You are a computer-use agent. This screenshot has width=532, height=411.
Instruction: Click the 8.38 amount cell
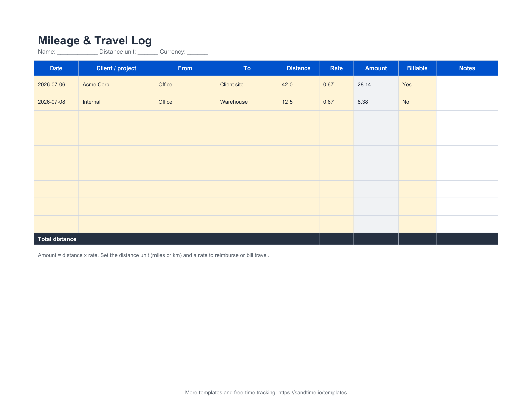point(376,102)
